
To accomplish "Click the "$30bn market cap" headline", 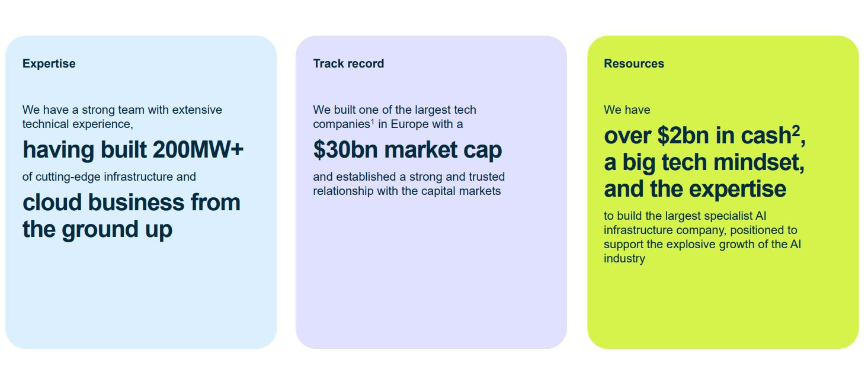I will click(407, 150).
